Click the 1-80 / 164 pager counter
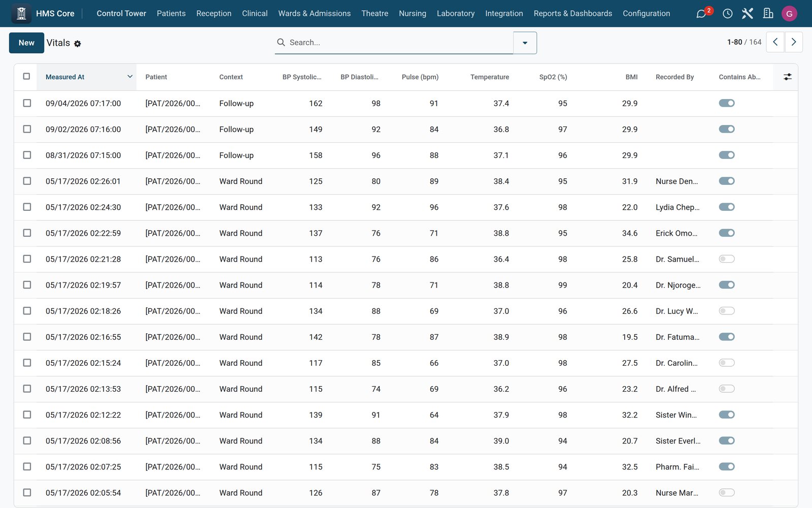 click(744, 42)
